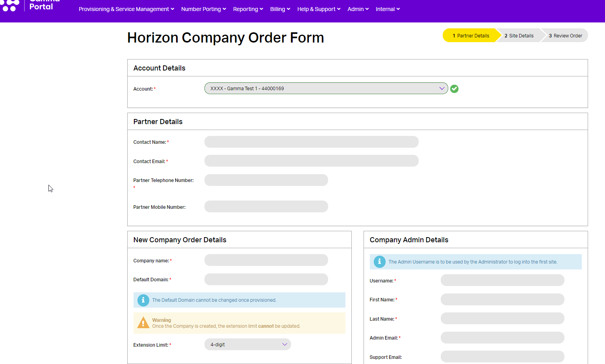The image size is (605, 364).
Task: Click the 'Default Domain cannot be changed' notice text
Action: point(214,300)
